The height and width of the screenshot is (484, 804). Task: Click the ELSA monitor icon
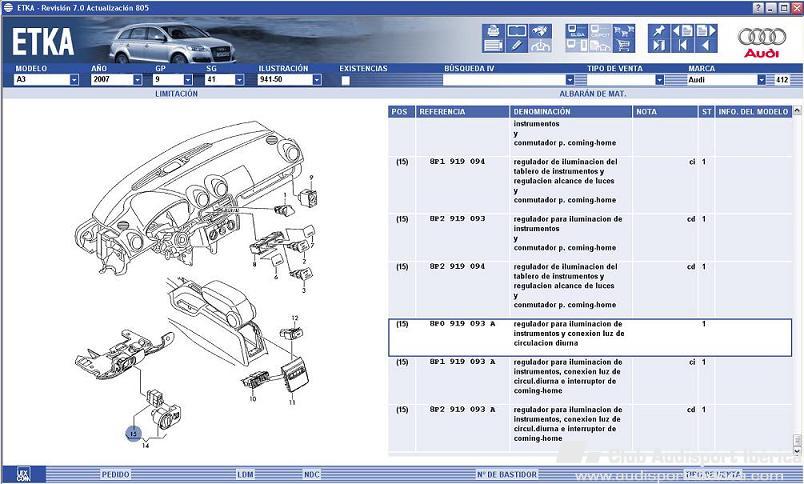tap(576, 31)
